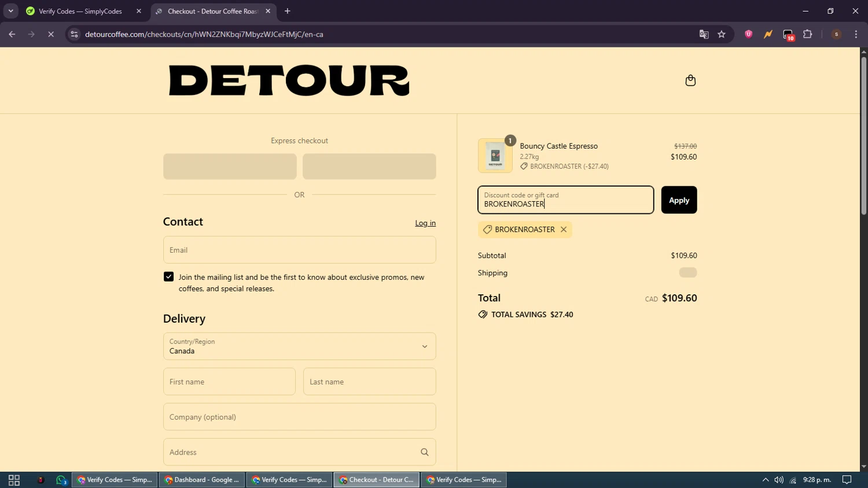This screenshot has width=868, height=488.
Task: Open the tab search dropdown arrow
Action: [10, 11]
